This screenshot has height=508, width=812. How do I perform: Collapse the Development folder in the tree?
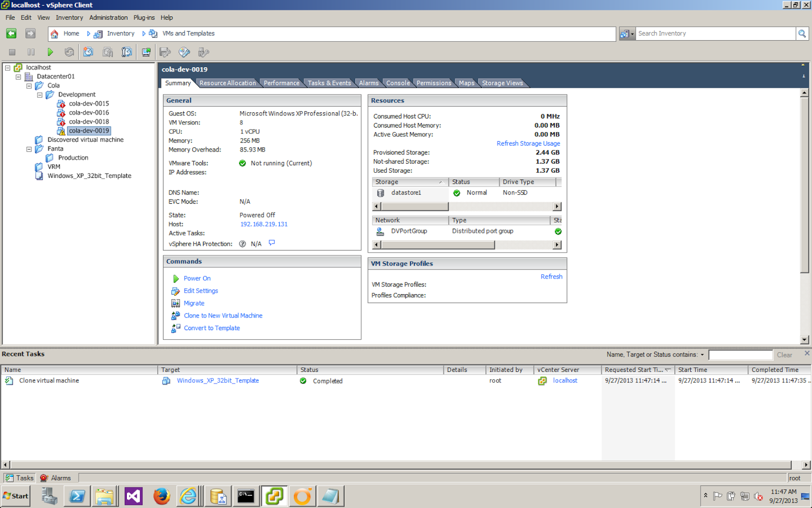pyautogui.click(x=40, y=94)
